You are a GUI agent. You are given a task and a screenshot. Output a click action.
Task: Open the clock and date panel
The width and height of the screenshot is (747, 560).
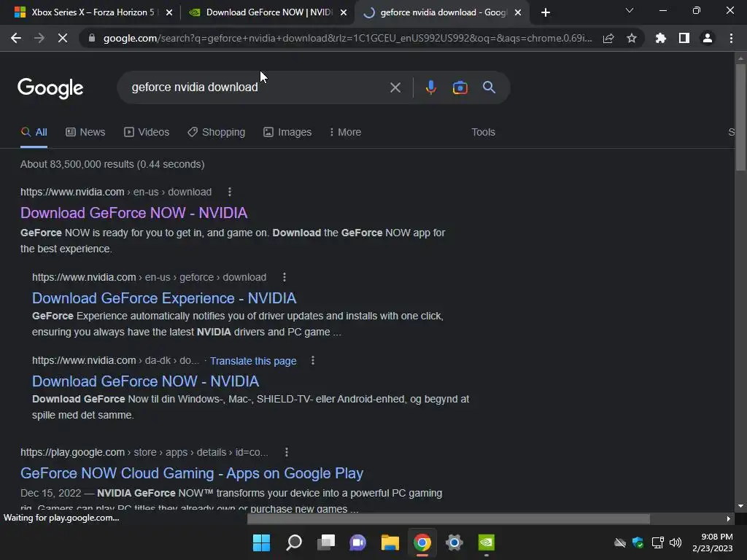pos(713,542)
